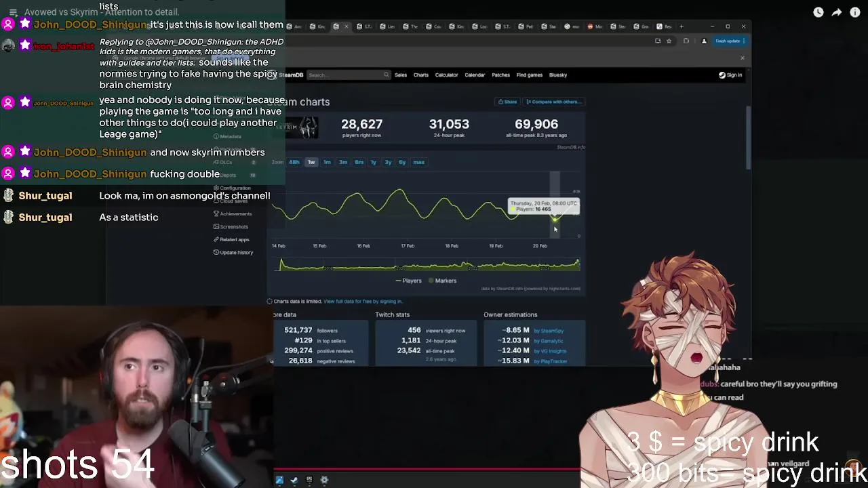Open Achievements in the sidebar
868x488 pixels.
coord(233,213)
